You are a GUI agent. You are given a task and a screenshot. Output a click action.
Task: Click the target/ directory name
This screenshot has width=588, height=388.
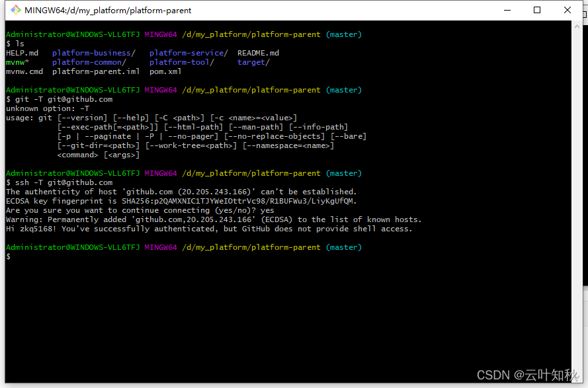pos(253,62)
